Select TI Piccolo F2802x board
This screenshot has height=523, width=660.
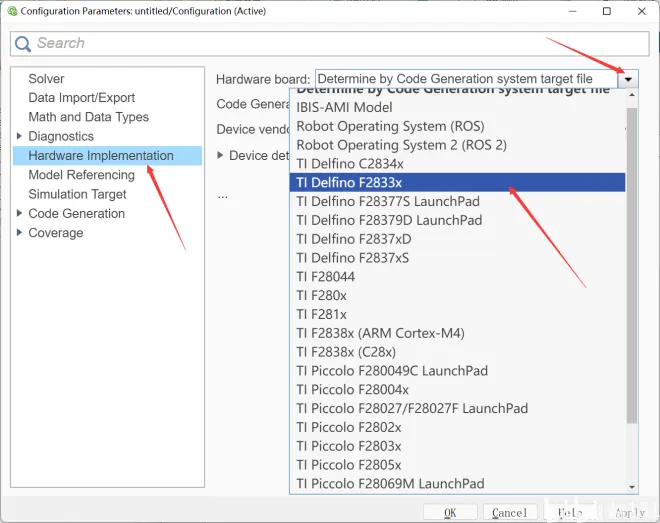[x=458, y=427]
